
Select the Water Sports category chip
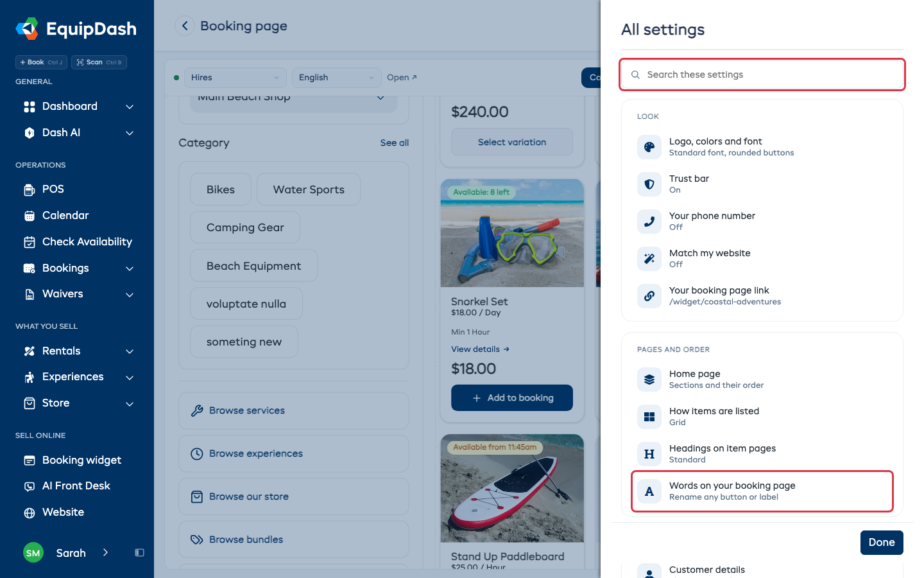pos(309,189)
